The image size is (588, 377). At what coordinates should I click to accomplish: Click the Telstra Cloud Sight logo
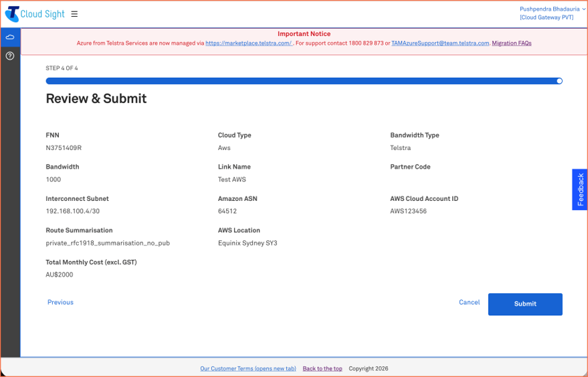coord(35,14)
